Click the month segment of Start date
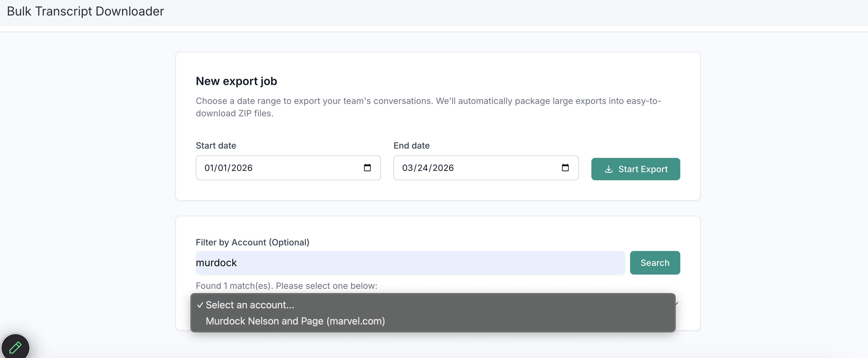The height and width of the screenshot is (358, 868). click(x=209, y=168)
